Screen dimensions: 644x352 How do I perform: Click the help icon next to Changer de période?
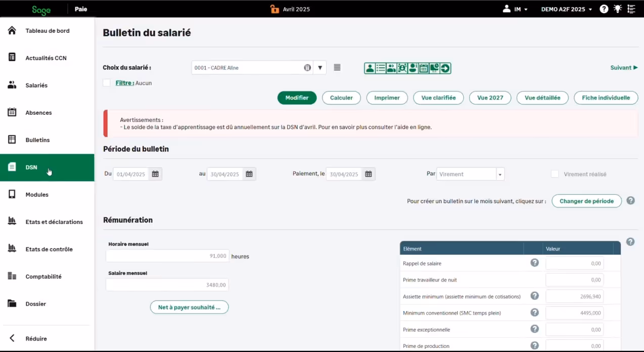(x=630, y=201)
